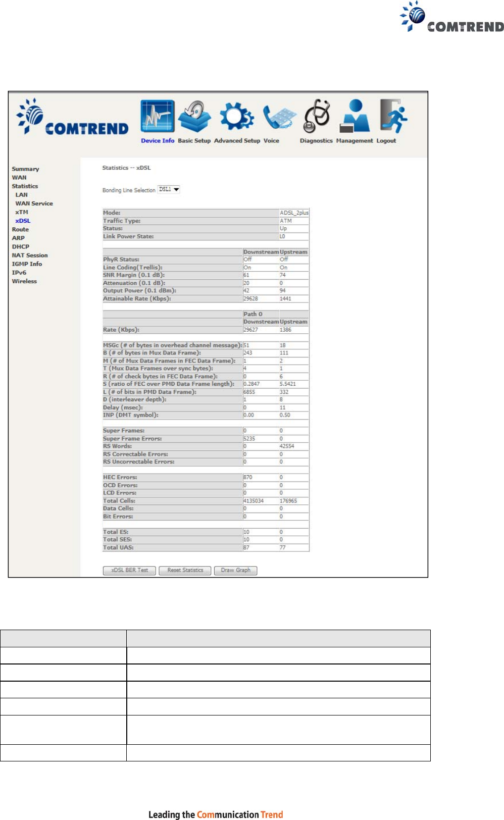Screen dimensions: 504x820
Task: Click the xDSL BER Test button
Action: pyautogui.click(x=129, y=571)
